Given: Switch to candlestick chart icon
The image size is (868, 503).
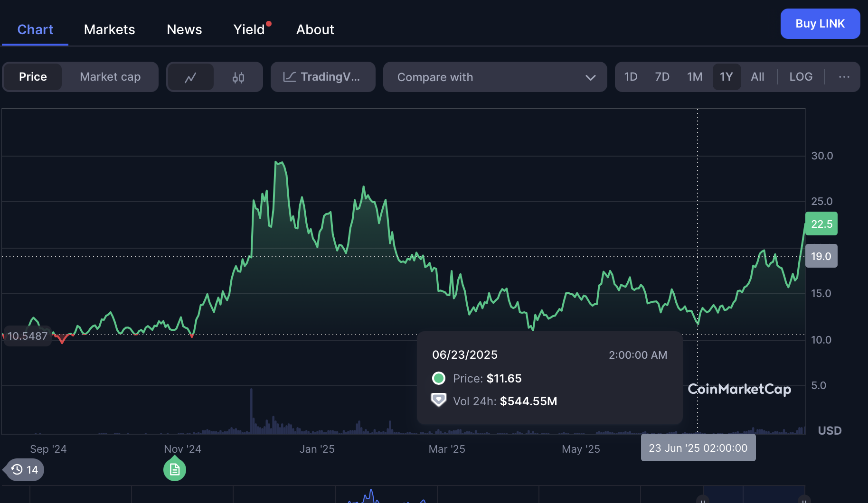Looking at the screenshot, I should (x=238, y=77).
